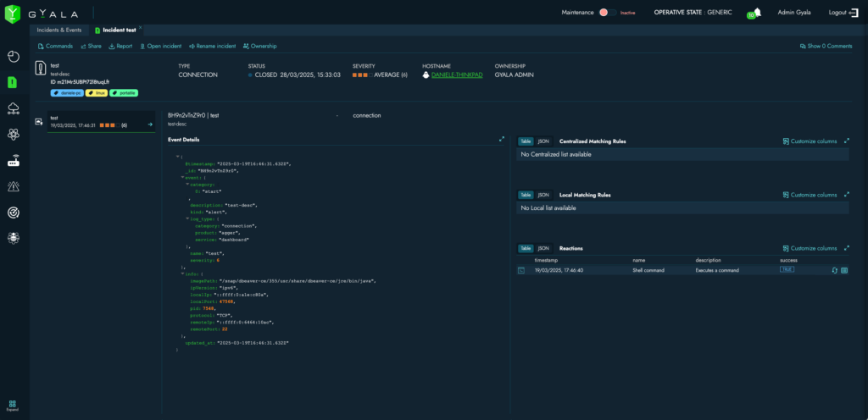Open the Commands menu
This screenshot has height=420, width=868.
pos(56,46)
